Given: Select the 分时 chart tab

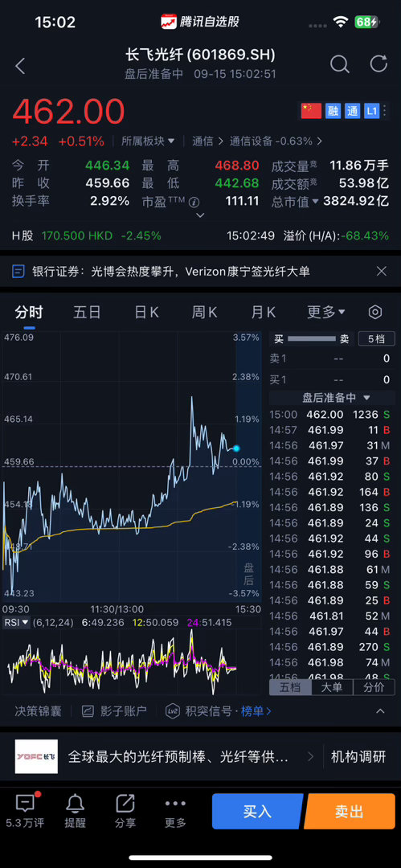Looking at the screenshot, I should click(29, 312).
